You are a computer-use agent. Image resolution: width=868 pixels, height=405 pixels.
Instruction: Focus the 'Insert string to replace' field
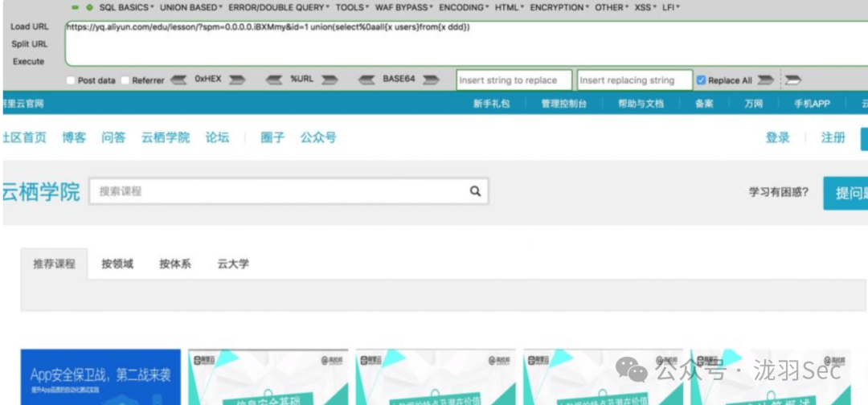point(514,80)
